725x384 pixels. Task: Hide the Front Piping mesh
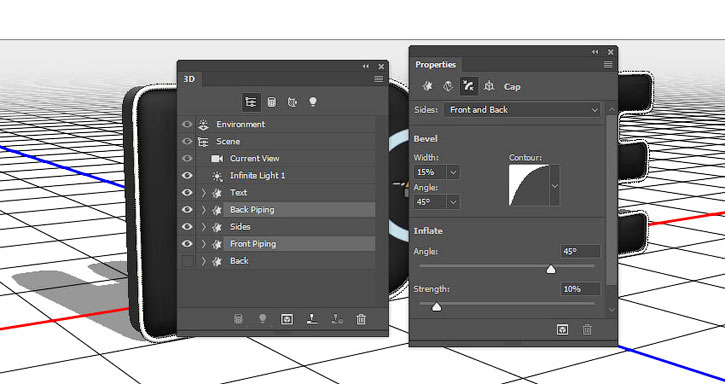(187, 244)
